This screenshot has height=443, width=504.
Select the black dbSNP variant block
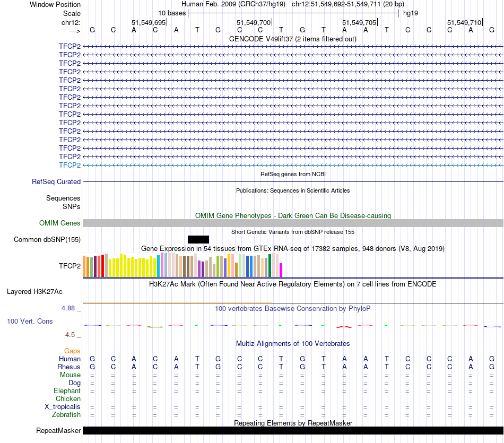[x=198, y=239]
